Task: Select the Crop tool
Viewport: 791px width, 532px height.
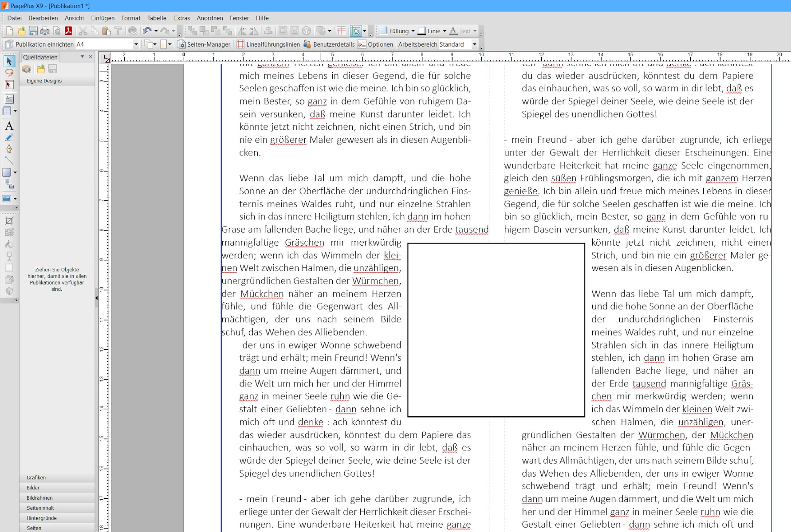Action: [x=9, y=221]
